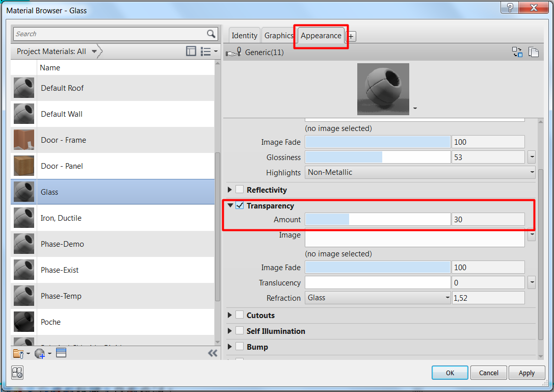Image resolution: width=554 pixels, height=392 pixels.
Task: Open the library panel toggle icon
Action: [191, 51]
